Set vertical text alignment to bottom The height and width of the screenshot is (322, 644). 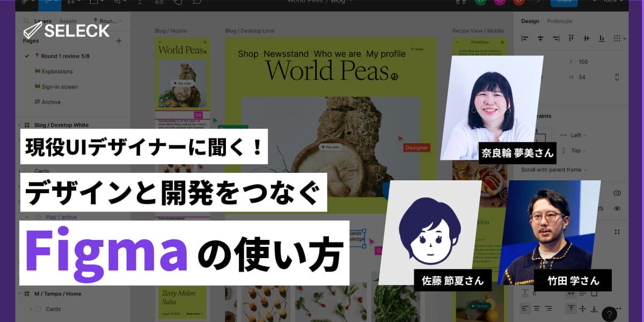pos(594,309)
